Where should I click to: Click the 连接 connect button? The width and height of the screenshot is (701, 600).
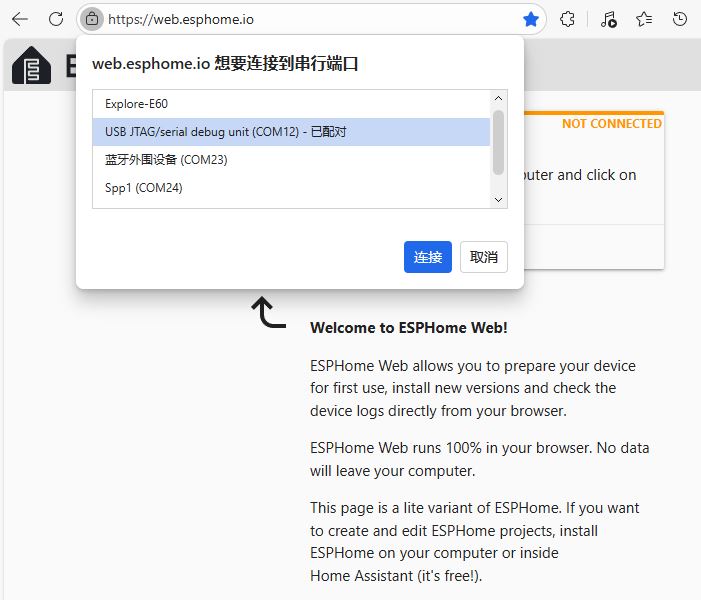click(427, 257)
